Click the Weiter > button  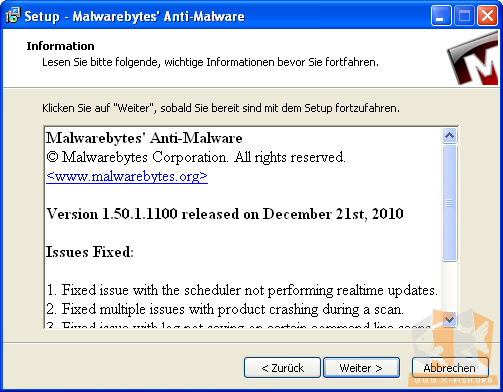pyautogui.click(x=361, y=368)
